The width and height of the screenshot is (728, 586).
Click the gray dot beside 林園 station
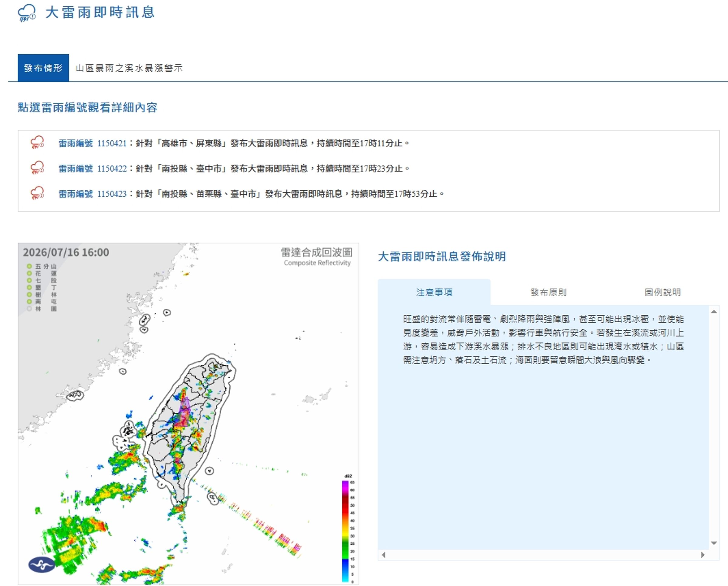tap(29, 309)
